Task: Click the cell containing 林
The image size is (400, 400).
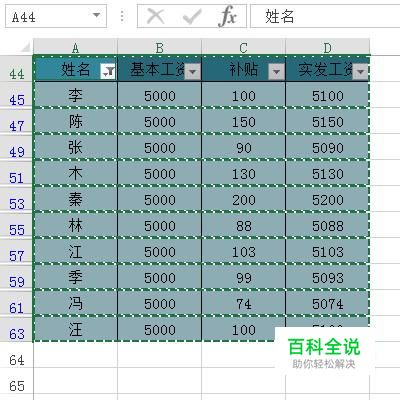Action: pyautogui.click(x=76, y=225)
